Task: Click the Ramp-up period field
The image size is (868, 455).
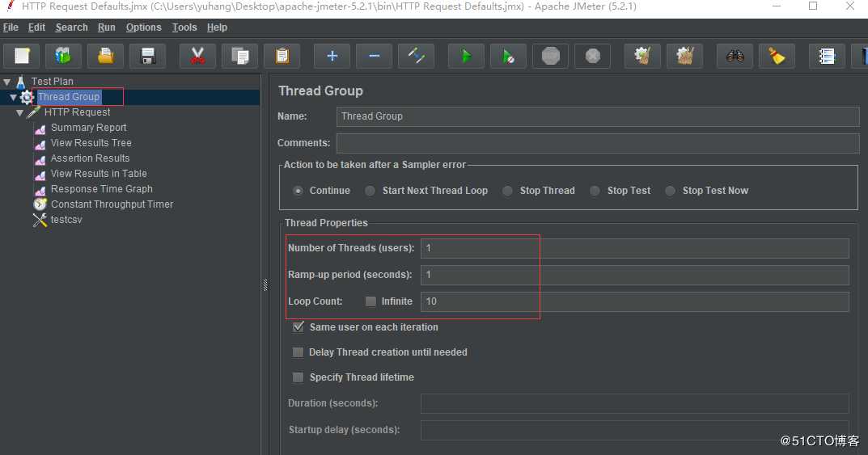Action: pos(634,275)
